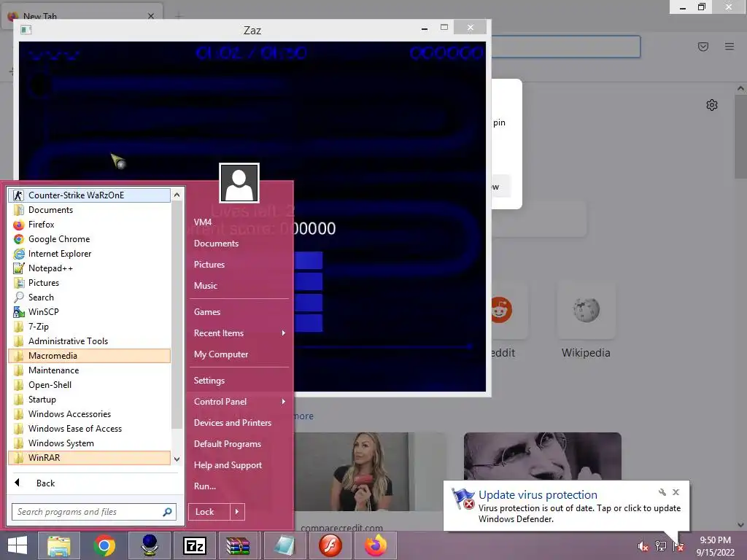Open Documents in start menu right pane
The height and width of the screenshot is (560, 747).
(239, 244)
